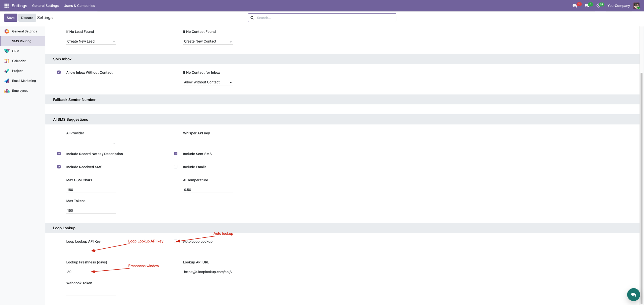
Task: Enable Include Emails checkbox
Action: click(x=175, y=167)
